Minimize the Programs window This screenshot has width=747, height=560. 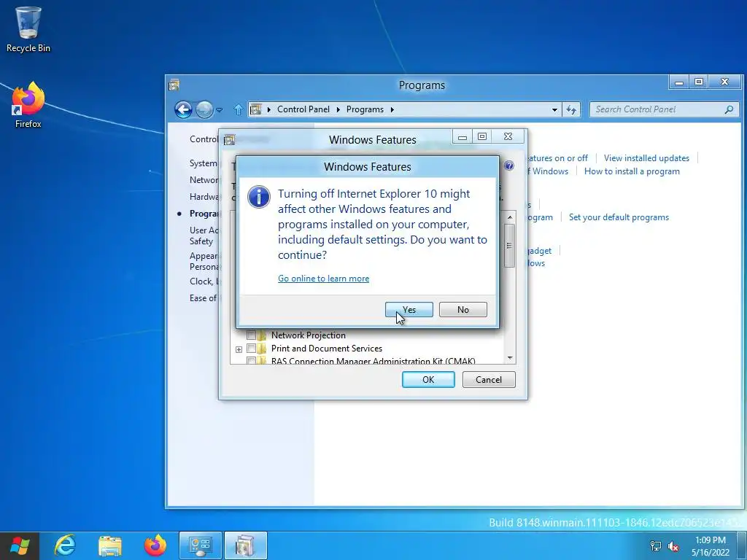[679, 82]
